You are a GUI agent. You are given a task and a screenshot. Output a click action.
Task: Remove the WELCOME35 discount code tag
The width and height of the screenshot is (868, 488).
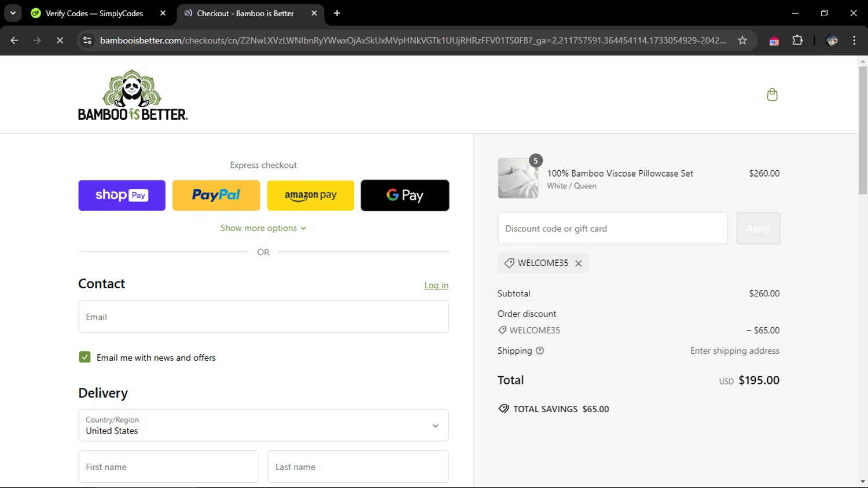pos(578,263)
